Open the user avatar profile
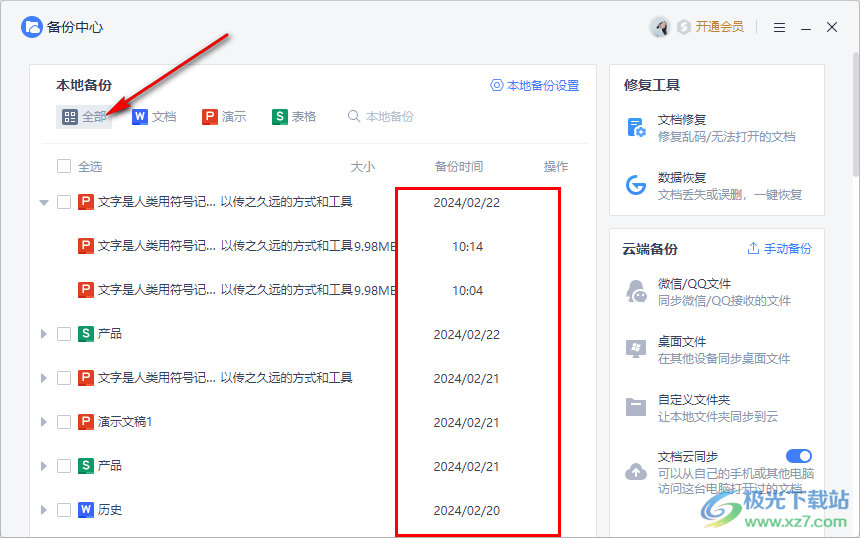The width and height of the screenshot is (860, 538). point(660,27)
